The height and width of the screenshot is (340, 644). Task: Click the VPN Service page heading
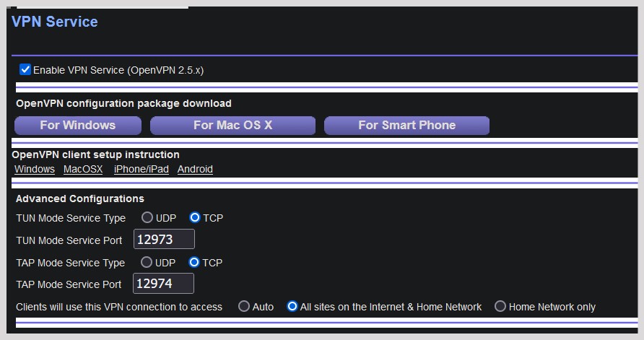(55, 22)
